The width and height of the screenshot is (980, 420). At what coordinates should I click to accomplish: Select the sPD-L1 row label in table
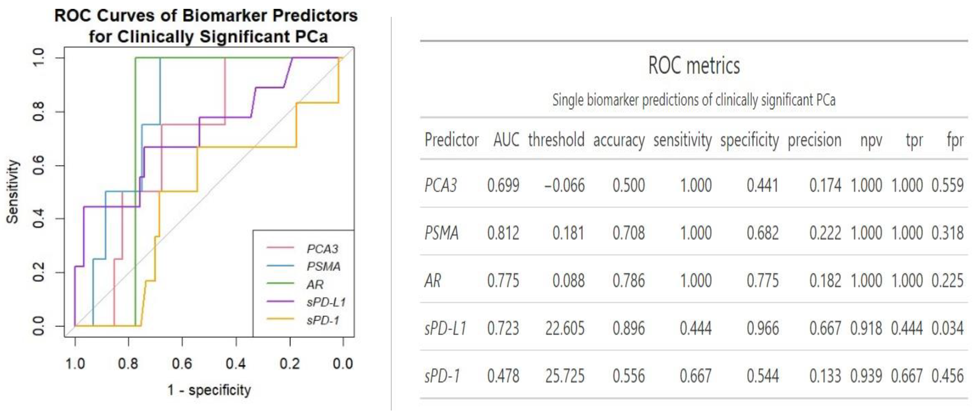(x=445, y=328)
